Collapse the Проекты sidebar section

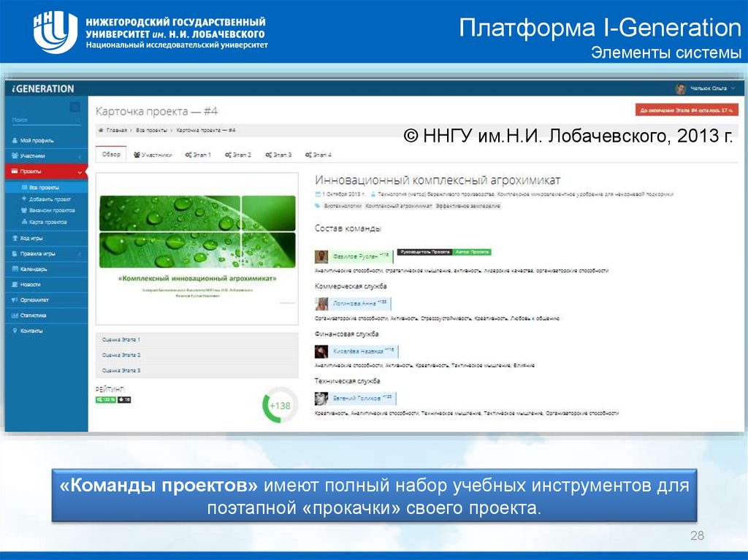(x=79, y=172)
